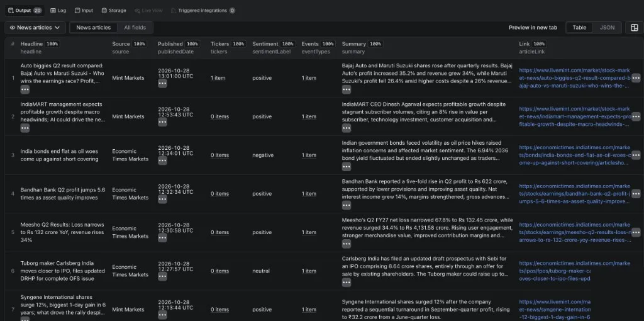The width and height of the screenshot is (644, 321).
Task: Select the Bandhan Bank Q2 profit headline
Action: [63, 194]
